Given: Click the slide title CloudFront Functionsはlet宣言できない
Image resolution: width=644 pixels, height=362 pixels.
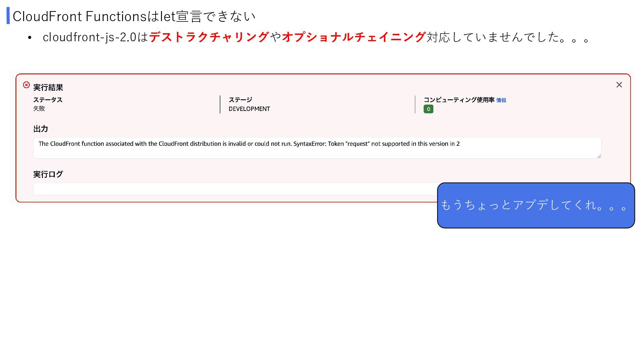Looking at the screenshot, I should [134, 16].
